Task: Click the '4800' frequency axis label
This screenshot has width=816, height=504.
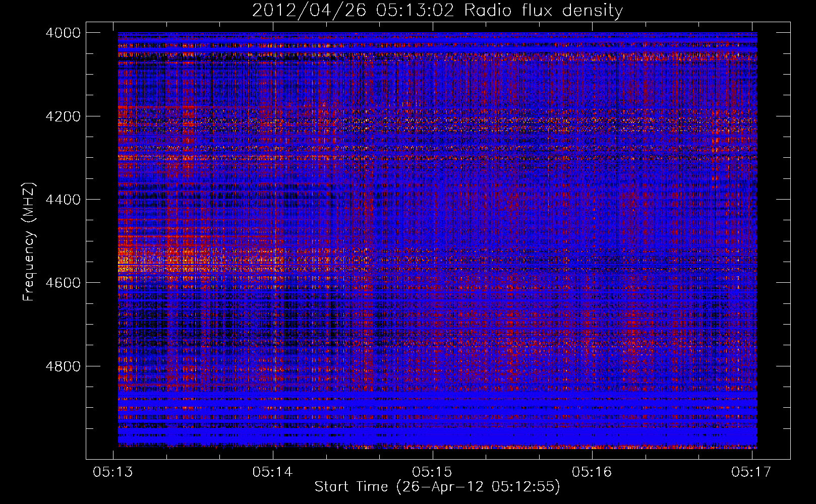Action: pyautogui.click(x=63, y=366)
